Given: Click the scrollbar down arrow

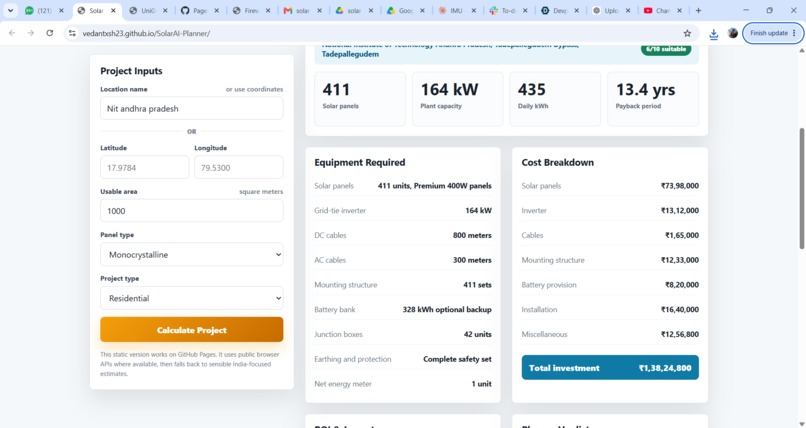Looking at the screenshot, I should pyautogui.click(x=801, y=424).
